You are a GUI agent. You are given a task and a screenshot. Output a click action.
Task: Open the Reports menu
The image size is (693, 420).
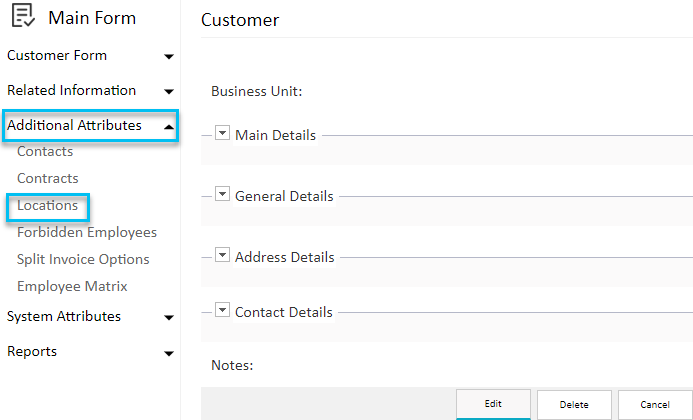coord(32,351)
